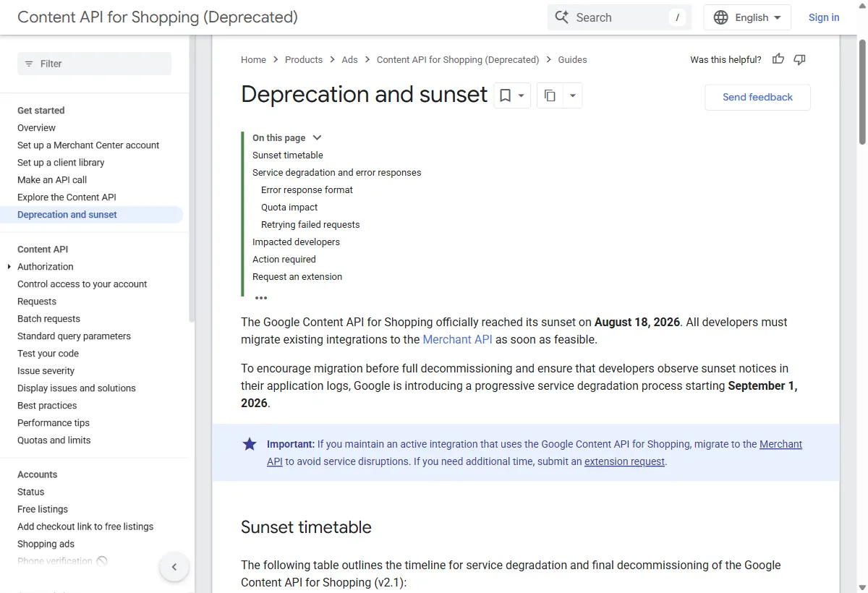The width and height of the screenshot is (868, 593).
Task: Open Make an API call page
Action: tap(52, 179)
